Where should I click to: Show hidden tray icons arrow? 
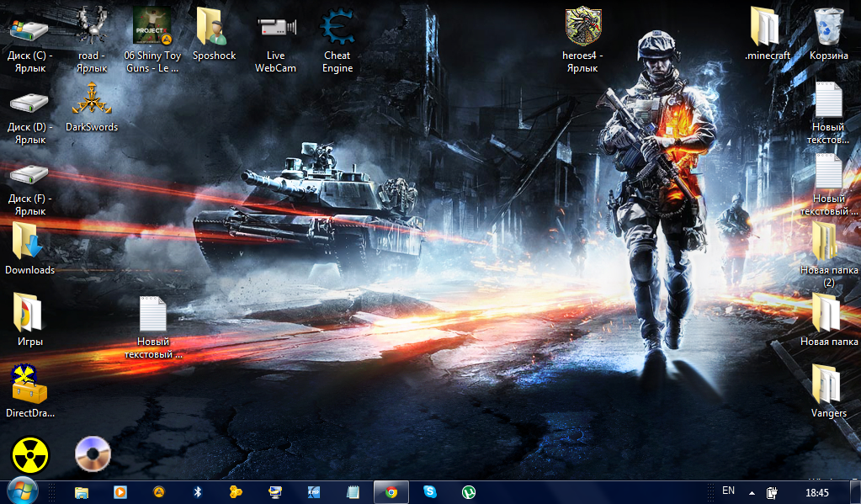pyautogui.click(x=752, y=493)
